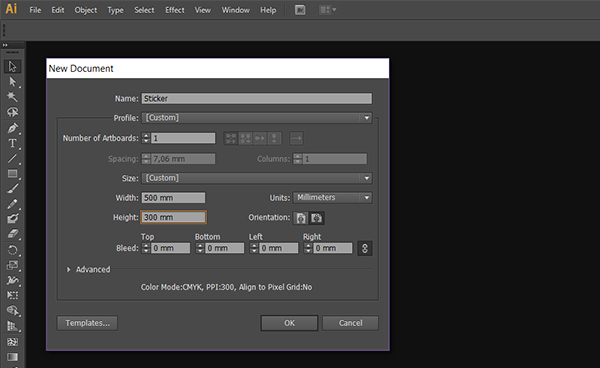The image size is (600, 368).
Task: Select the Rectangle tool
Action: 12,174
